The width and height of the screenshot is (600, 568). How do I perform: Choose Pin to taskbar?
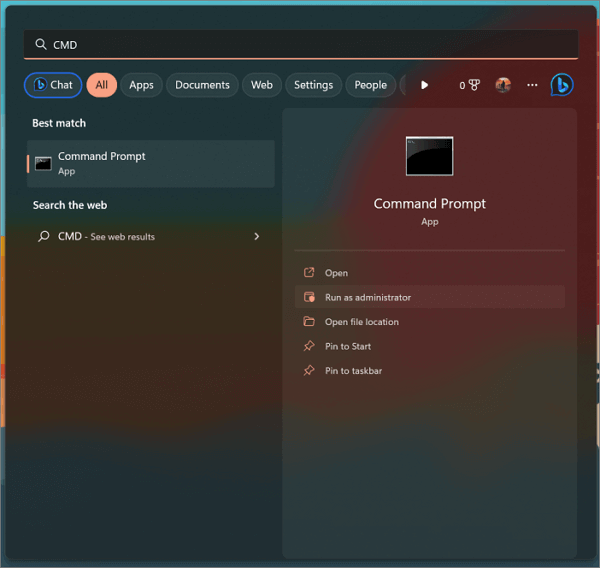pyautogui.click(x=430, y=371)
